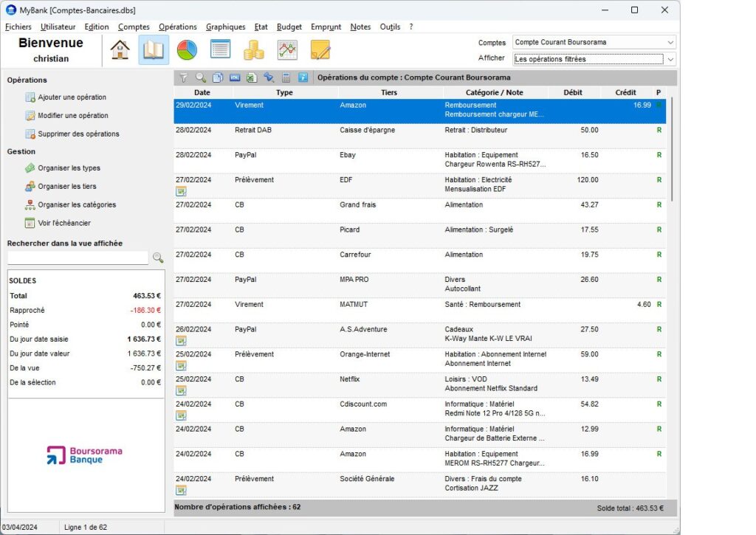The image size is (756, 535).
Task: Select the Carrefour row
Action: coord(419,260)
